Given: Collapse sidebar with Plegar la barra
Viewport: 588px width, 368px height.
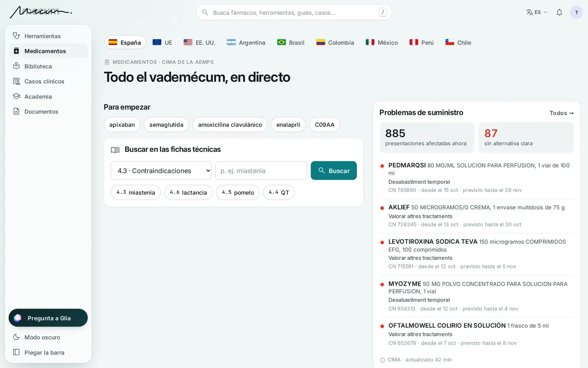Looking at the screenshot, I should [48, 353].
